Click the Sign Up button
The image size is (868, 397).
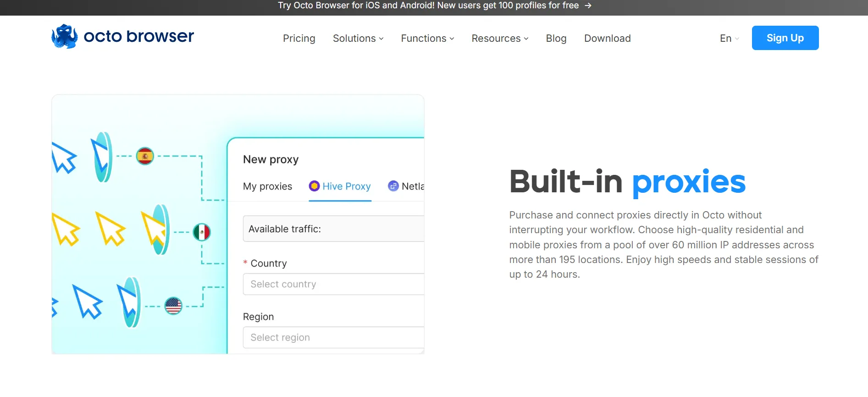click(x=785, y=38)
